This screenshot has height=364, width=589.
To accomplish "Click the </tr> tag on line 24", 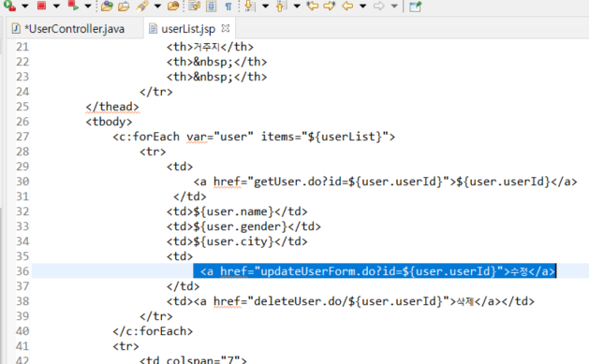I will pyautogui.click(x=155, y=92).
